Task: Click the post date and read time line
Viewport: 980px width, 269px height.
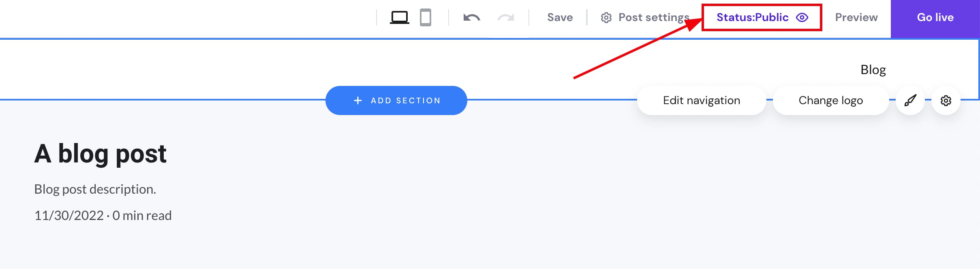Action: point(103,215)
